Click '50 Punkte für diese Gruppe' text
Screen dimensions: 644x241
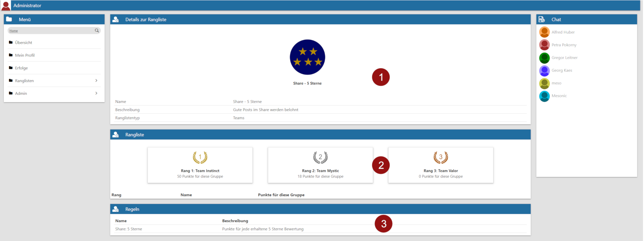(200, 176)
